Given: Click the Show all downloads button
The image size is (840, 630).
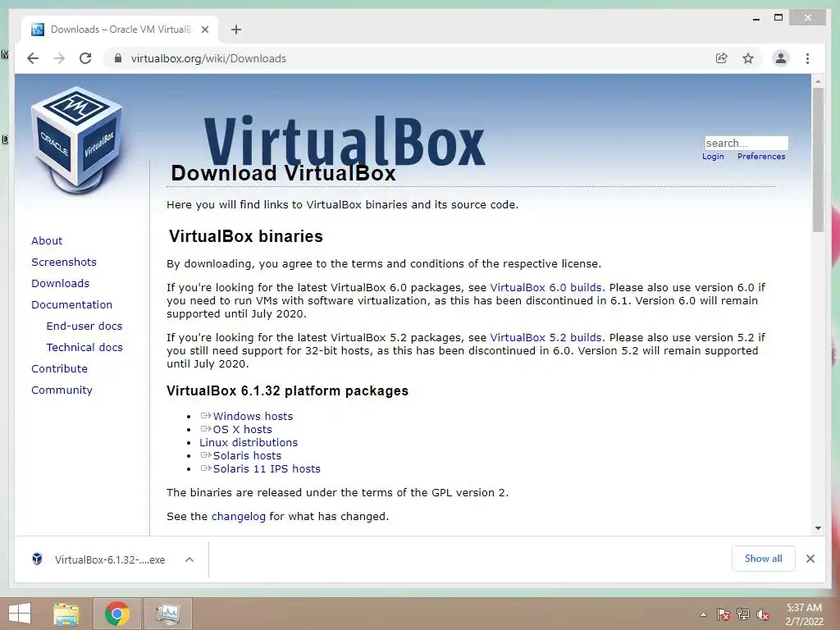Looking at the screenshot, I should pyautogui.click(x=764, y=559).
